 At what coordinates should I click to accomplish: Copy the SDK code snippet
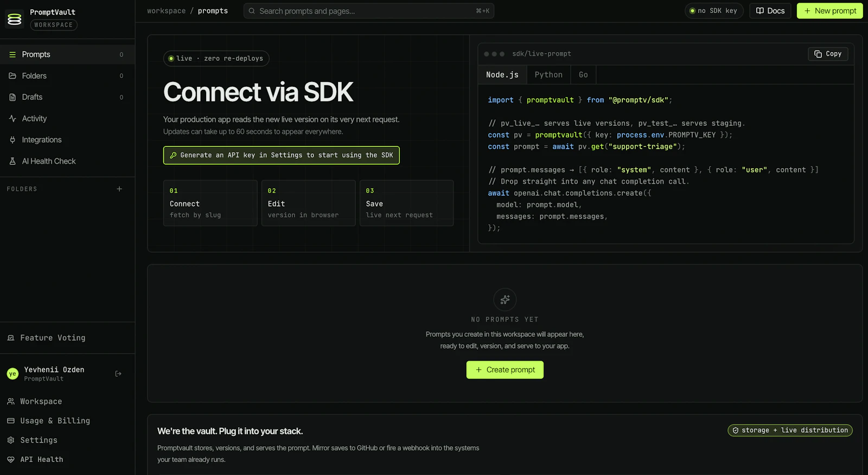[x=828, y=54]
